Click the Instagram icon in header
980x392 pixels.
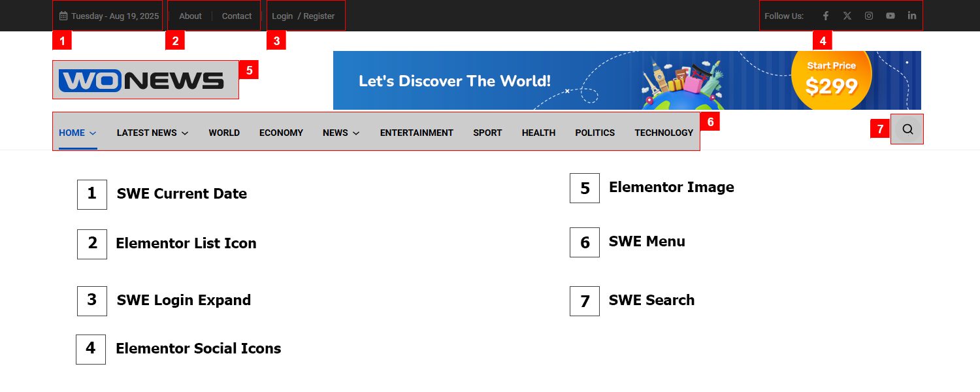(x=869, y=16)
